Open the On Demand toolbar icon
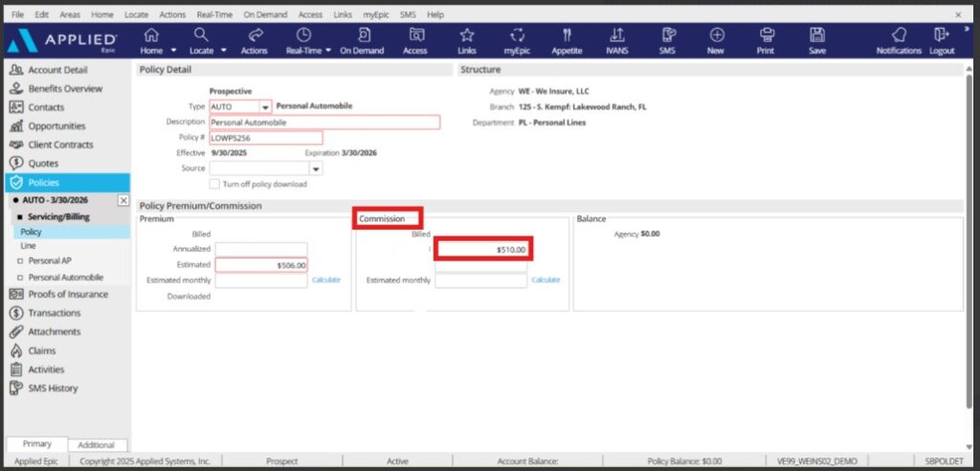The width and height of the screenshot is (980, 471). (364, 39)
